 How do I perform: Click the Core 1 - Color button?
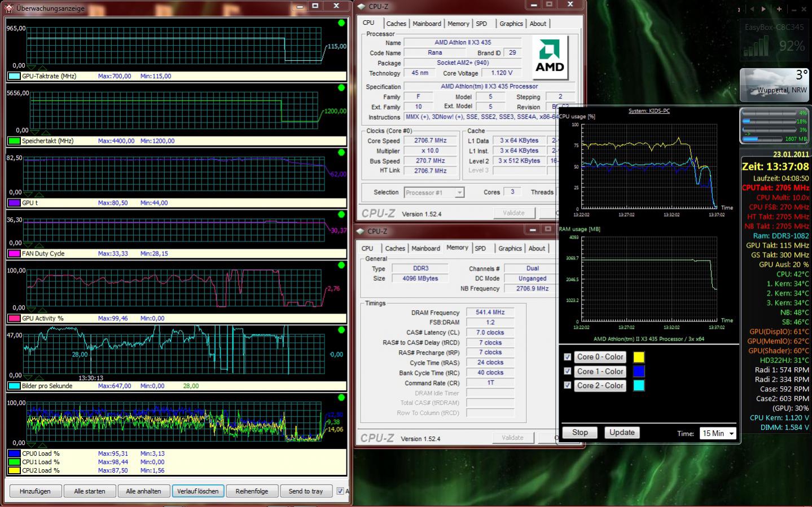[600, 371]
